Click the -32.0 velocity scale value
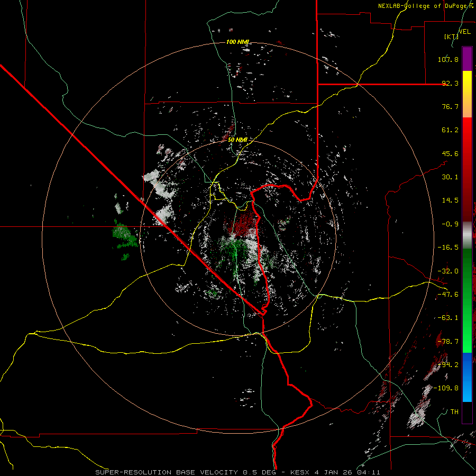476x476 pixels. [x=448, y=271]
